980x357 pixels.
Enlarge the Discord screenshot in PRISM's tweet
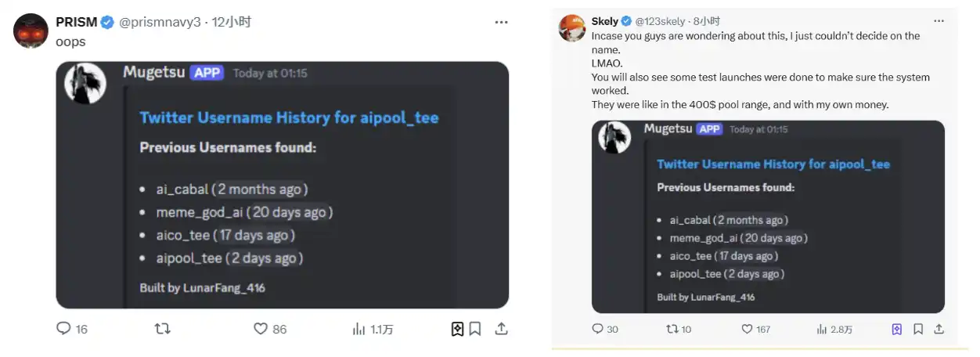coord(283,185)
